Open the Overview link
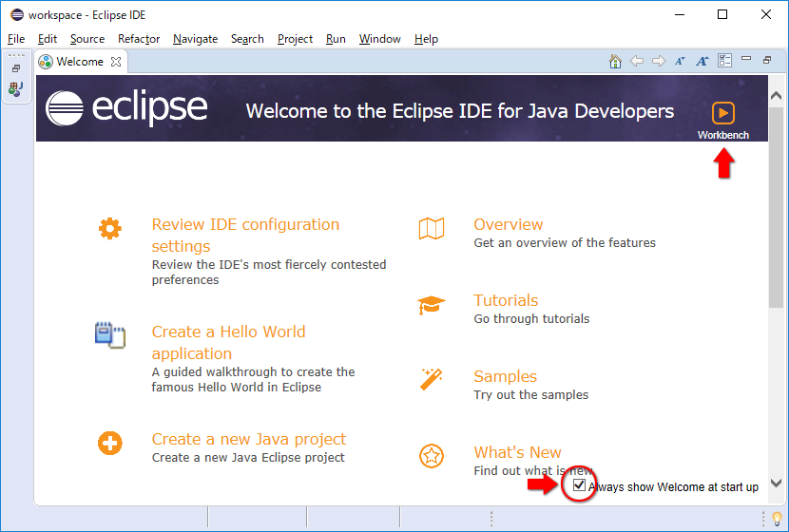The image size is (789, 532). pos(509,224)
